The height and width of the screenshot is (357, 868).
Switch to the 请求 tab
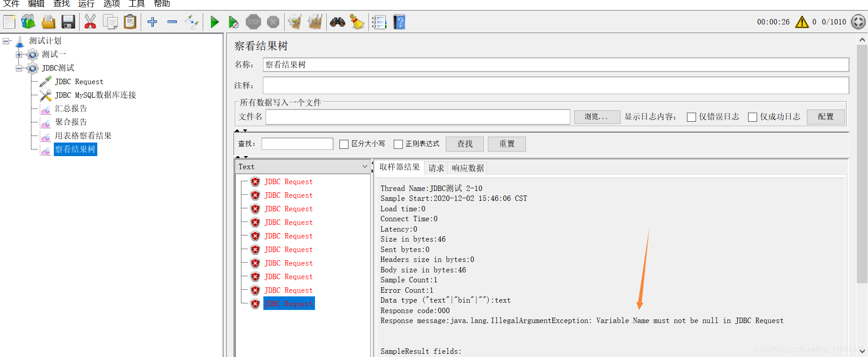point(436,168)
